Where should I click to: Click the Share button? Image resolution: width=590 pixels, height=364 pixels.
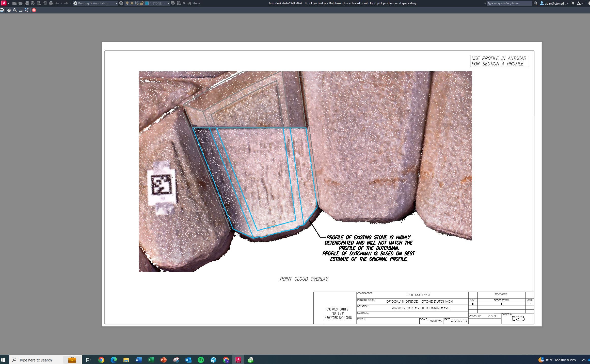point(194,3)
